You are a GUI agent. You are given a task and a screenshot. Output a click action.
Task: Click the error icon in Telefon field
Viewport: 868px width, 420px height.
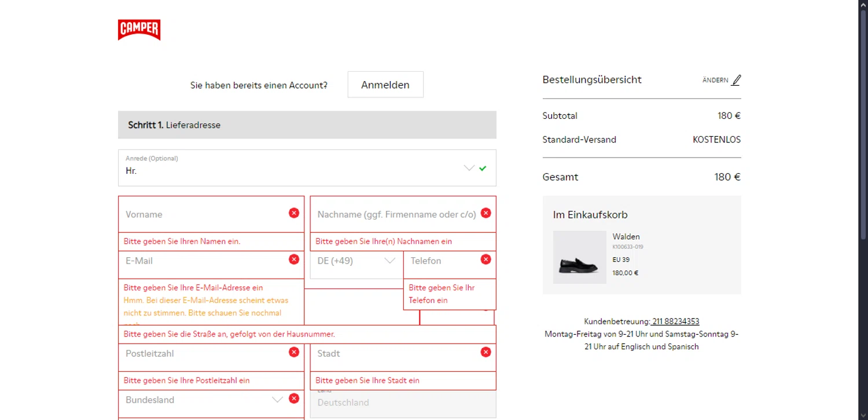(486, 260)
